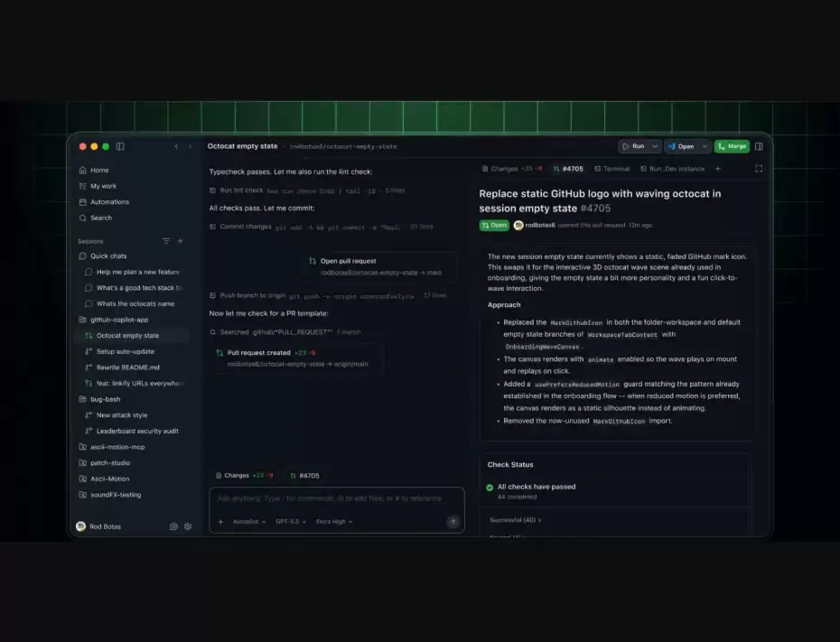840x642 pixels.
Task: Click the Open pull request card
Action: coord(379,266)
